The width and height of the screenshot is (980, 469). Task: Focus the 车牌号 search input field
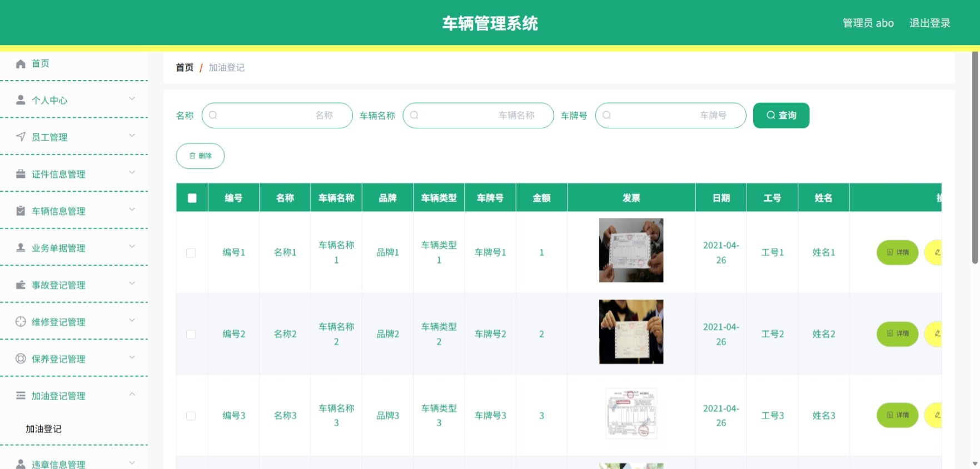pyautogui.click(x=670, y=116)
